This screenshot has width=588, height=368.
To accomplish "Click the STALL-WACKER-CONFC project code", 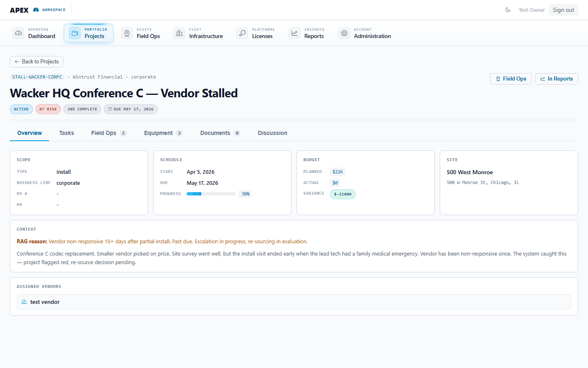I will [37, 77].
